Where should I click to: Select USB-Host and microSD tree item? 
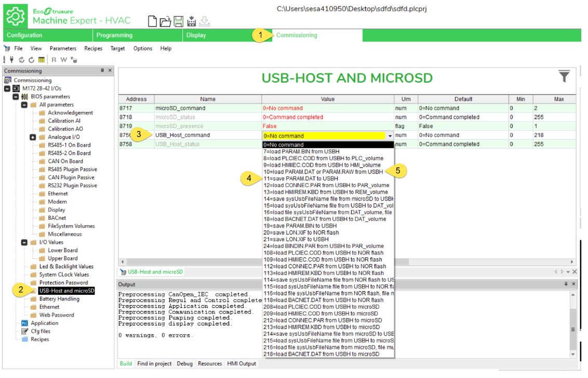(67, 291)
